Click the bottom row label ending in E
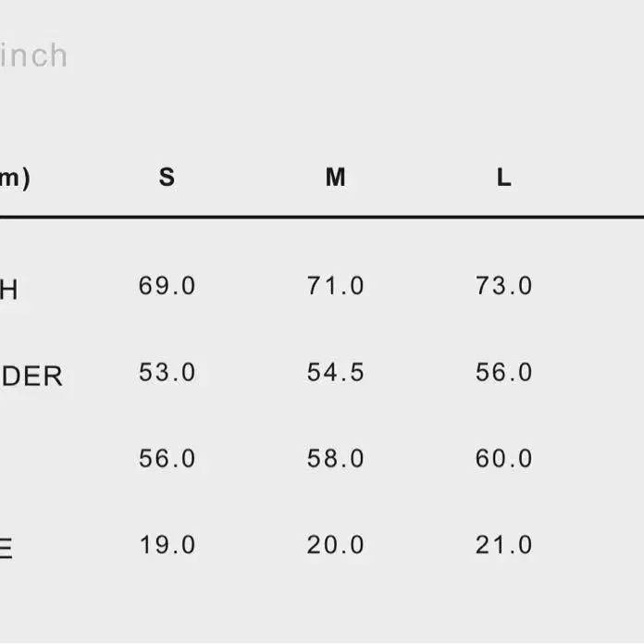This screenshot has width=644, height=644. click(x=6, y=549)
